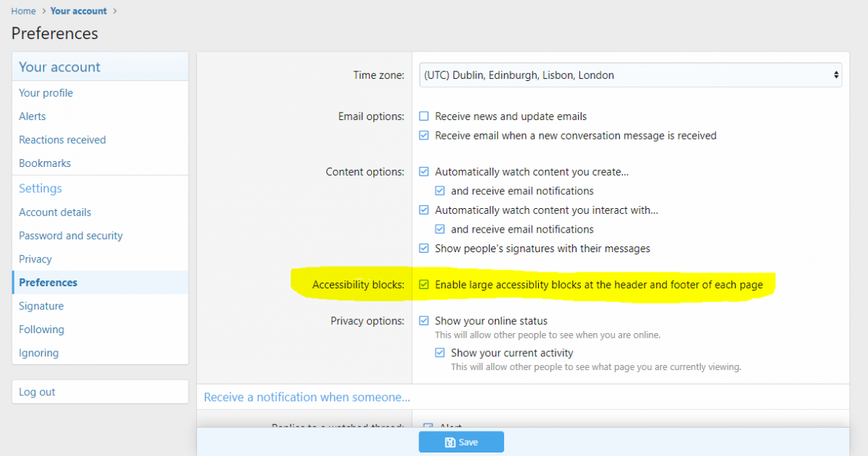Uncheck Show people's signatures with their messages

(424, 249)
